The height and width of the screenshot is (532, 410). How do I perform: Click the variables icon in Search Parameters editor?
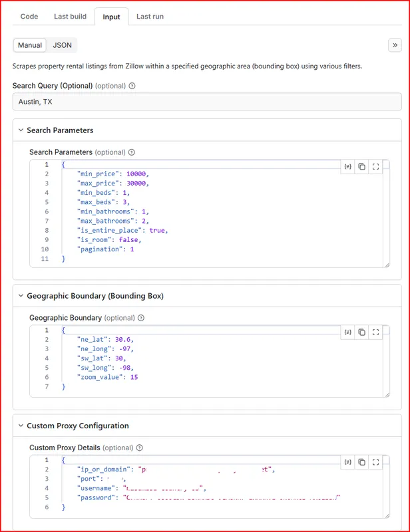[x=347, y=166]
